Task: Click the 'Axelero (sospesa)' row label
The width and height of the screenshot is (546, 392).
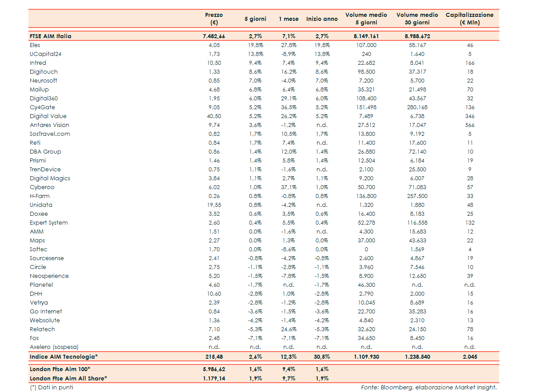Action: click(53, 347)
